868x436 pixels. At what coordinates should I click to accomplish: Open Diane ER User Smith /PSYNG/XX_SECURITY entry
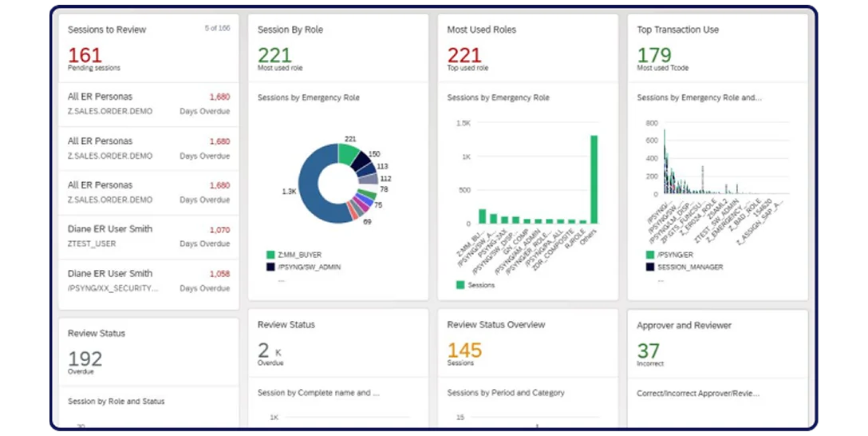pos(148,280)
